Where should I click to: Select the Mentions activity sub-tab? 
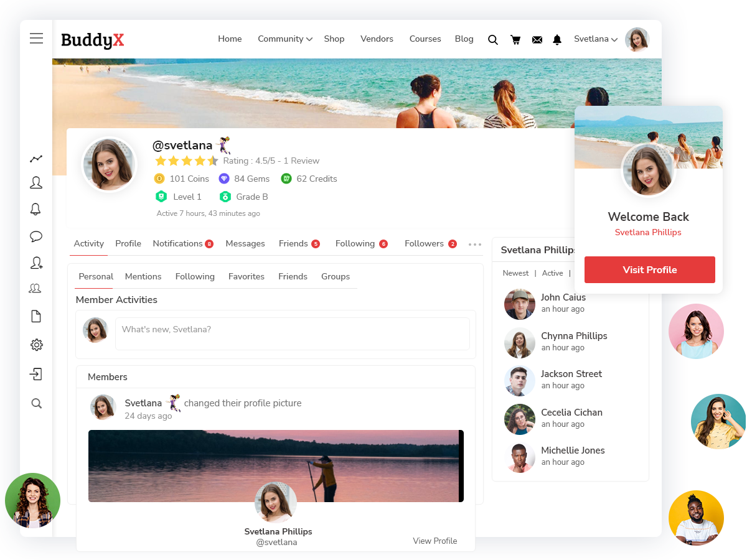[x=143, y=276]
